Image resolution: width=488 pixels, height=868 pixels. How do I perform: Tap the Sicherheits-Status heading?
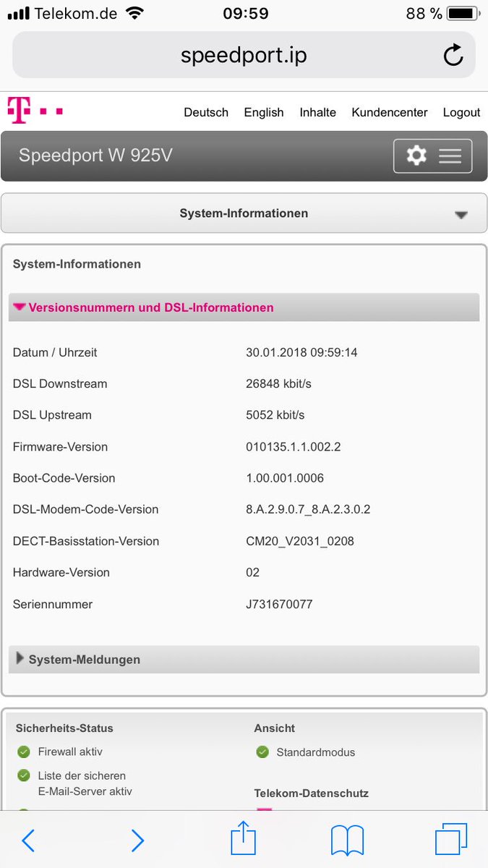point(64,728)
